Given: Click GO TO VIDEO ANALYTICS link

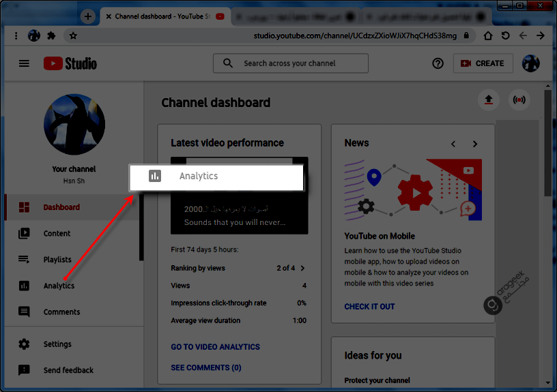Looking at the screenshot, I should pyautogui.click(x=215, y=347).
